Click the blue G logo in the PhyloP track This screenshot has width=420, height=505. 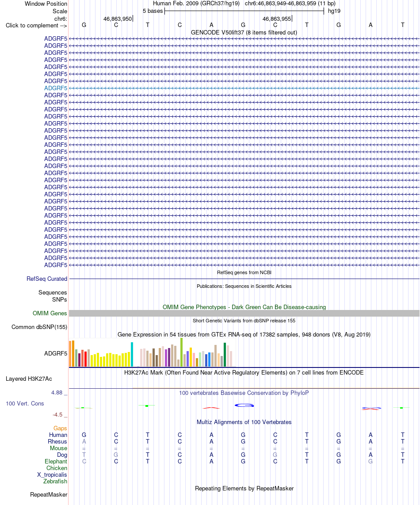[x=244, y=406]
